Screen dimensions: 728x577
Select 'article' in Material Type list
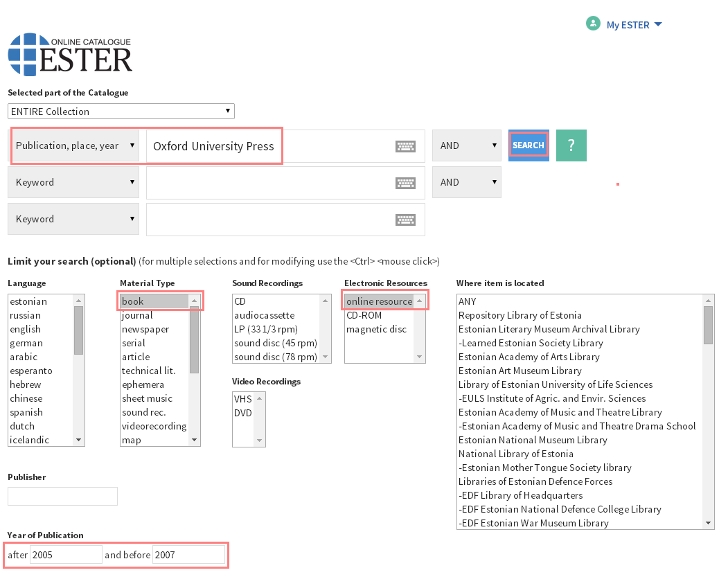click(x=154, y=357)
